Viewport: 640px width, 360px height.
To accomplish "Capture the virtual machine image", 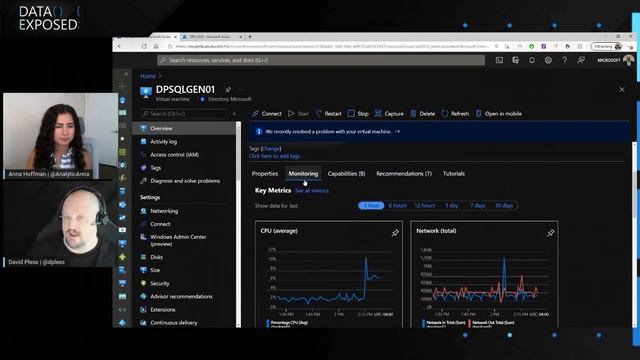I will click(389, 113).
